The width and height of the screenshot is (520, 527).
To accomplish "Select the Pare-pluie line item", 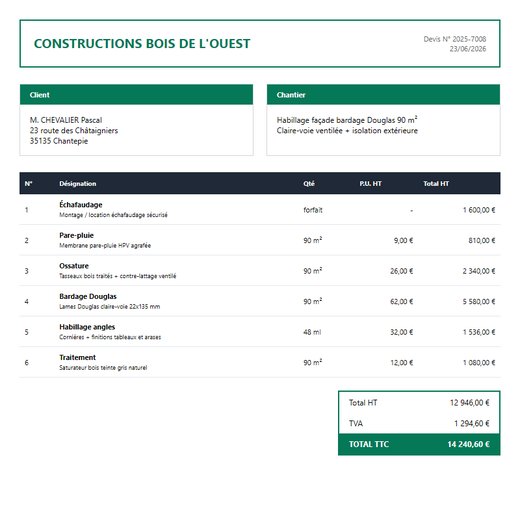I will pyautogui.click(x=260, y=240).
